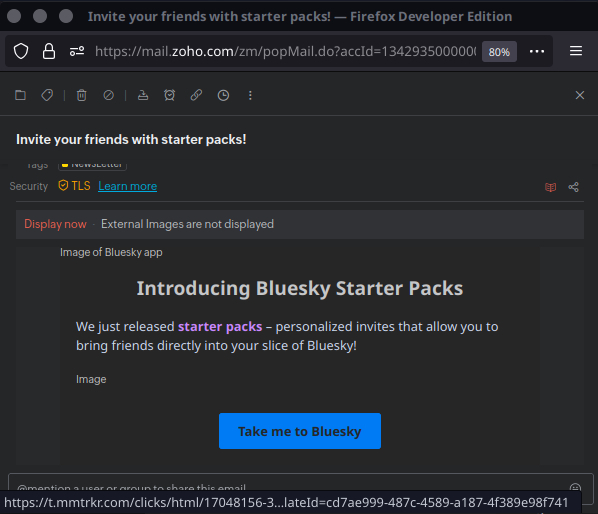
Task: Set a reminder with alarm clock icon
Action: [169, 95]
